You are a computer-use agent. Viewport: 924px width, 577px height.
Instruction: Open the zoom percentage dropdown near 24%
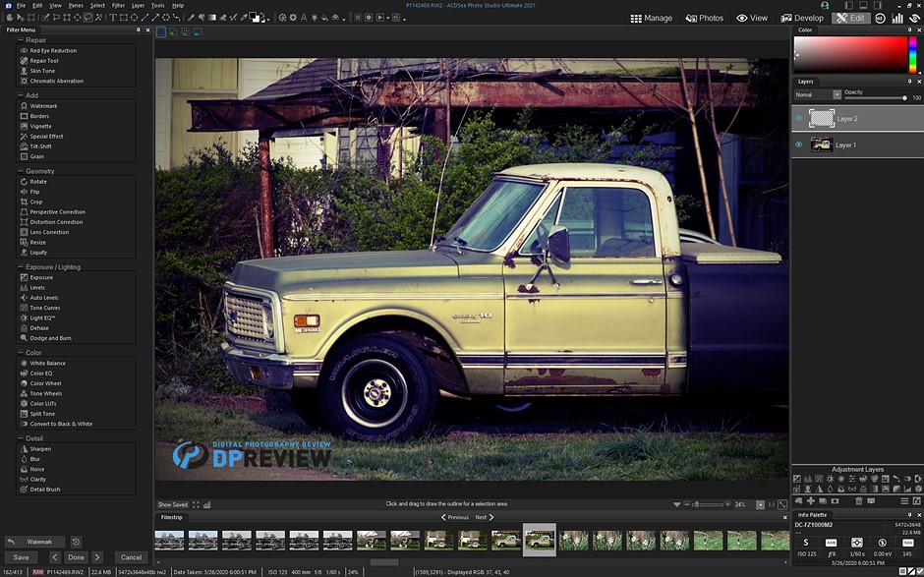click(760, 503)
